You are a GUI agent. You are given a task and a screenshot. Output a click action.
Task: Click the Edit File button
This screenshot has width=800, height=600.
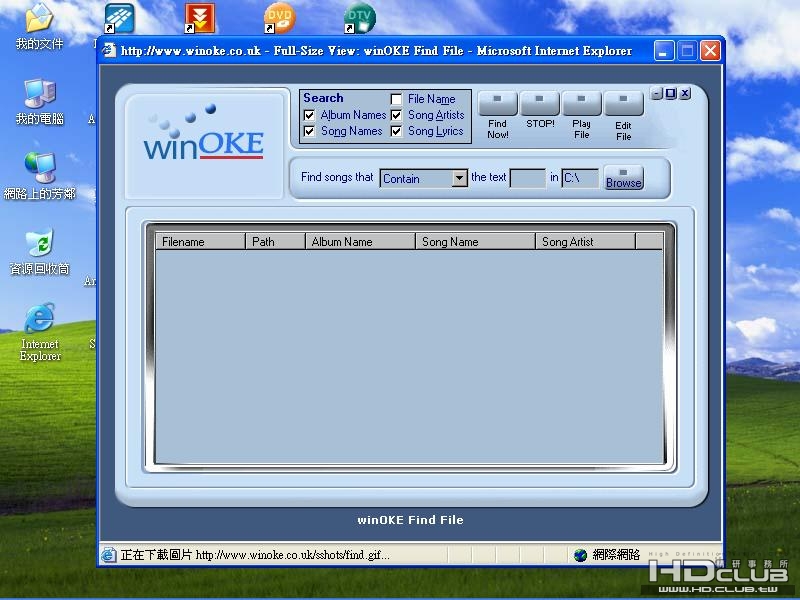623,104
